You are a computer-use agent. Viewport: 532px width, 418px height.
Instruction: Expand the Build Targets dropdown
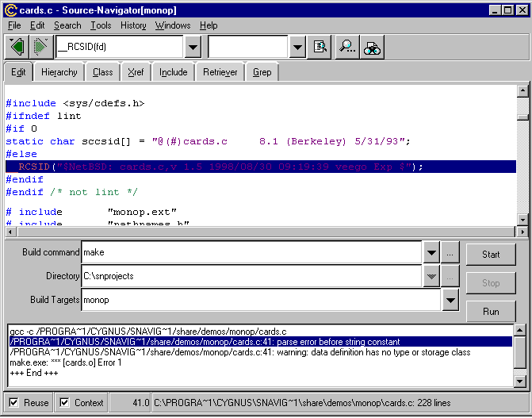tap(450, 301)
